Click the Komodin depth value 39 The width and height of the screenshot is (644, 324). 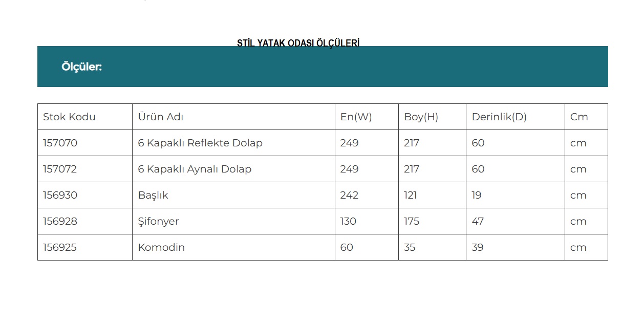pos(478,247)
